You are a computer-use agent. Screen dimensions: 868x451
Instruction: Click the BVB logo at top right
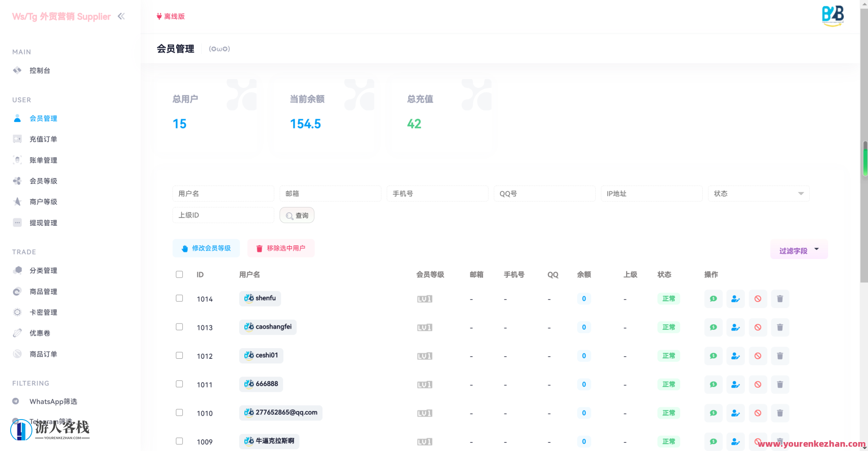pyautogui.click(x=832, y=16)
